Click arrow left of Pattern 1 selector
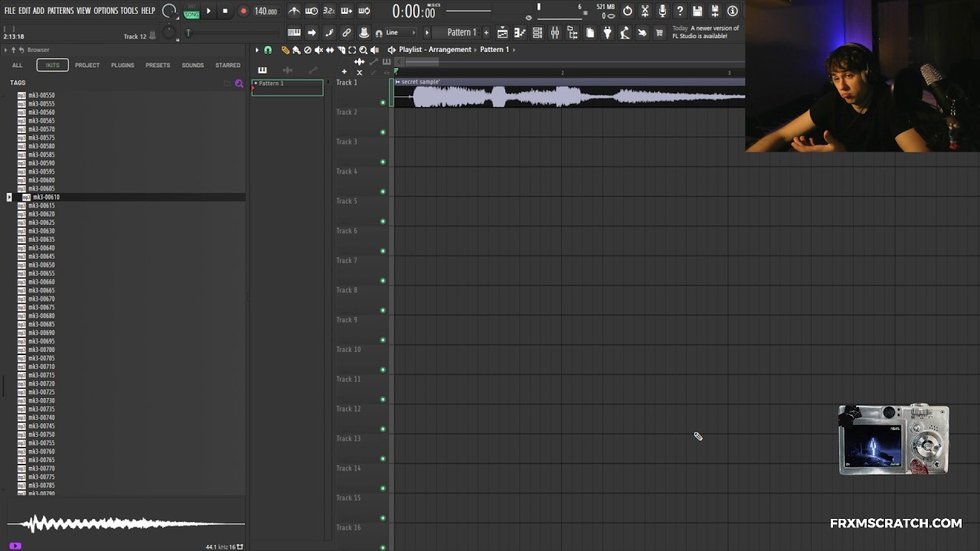The image size is (980, 551). tap(427, 32)
